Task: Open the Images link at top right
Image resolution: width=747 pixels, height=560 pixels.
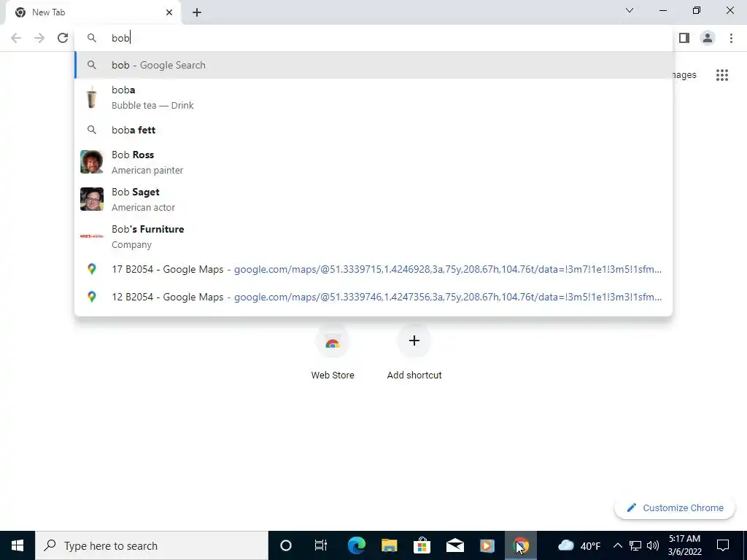Action: coord(684,75)
